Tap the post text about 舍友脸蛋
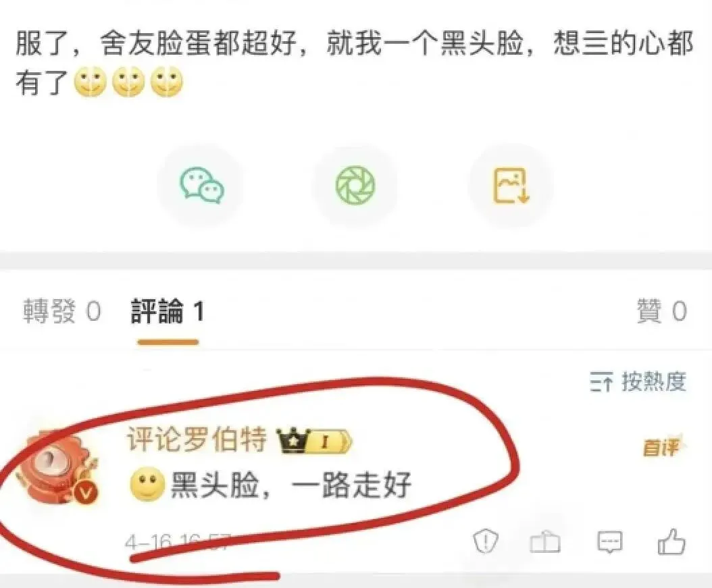This screenshot has height=588, width=712. tap(354, 63)
